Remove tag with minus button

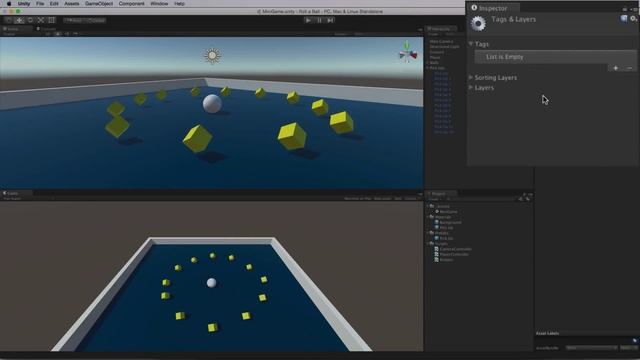tap(629, 68)
